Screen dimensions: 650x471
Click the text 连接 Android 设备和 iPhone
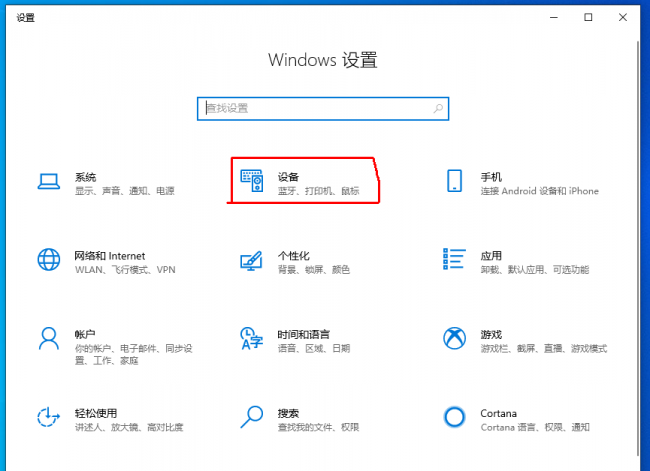coord(540,191)
